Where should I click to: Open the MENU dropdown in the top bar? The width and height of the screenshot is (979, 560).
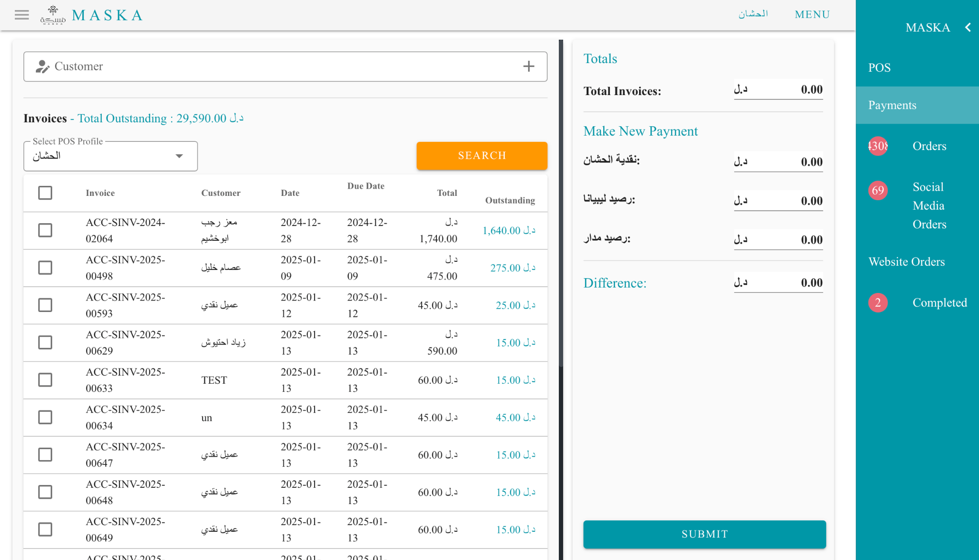812,14
